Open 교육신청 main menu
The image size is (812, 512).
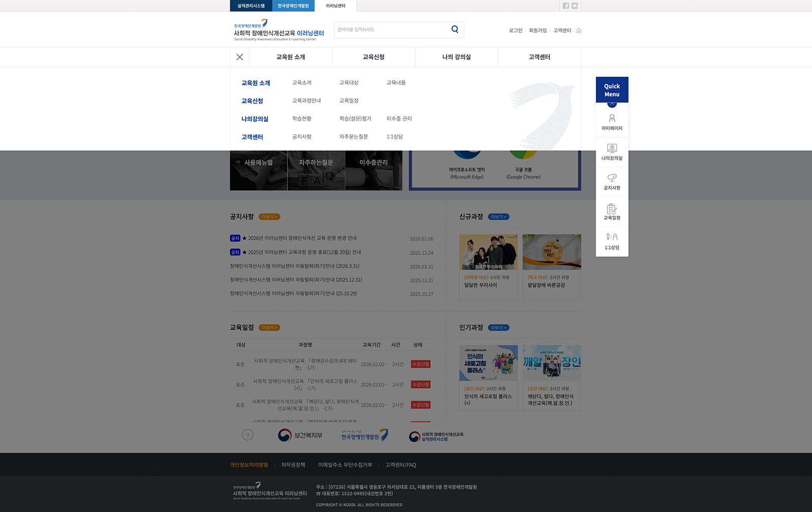(374, 57)
